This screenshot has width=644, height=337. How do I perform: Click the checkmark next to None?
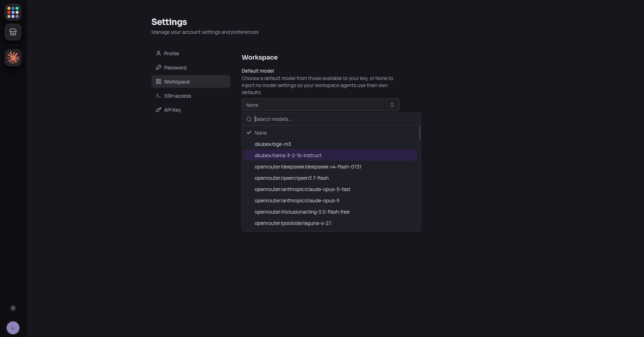(x=249, y=133)
